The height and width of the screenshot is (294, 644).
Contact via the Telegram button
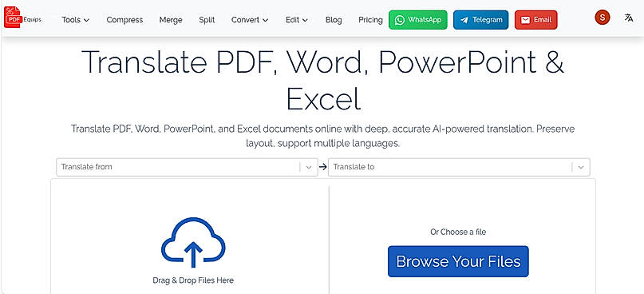pyautogui.click(x=481, y=20)
